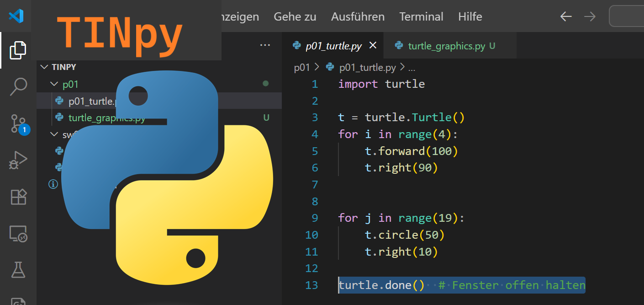Screen dimensions: 644x305
Task: Click the VS Code logo in the title bar
Action: pos(16,16)
